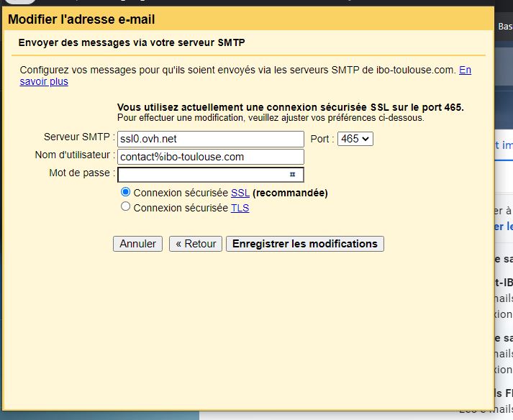Click the Nom d'utilisateur input field
513x420 pixels.
210,157
